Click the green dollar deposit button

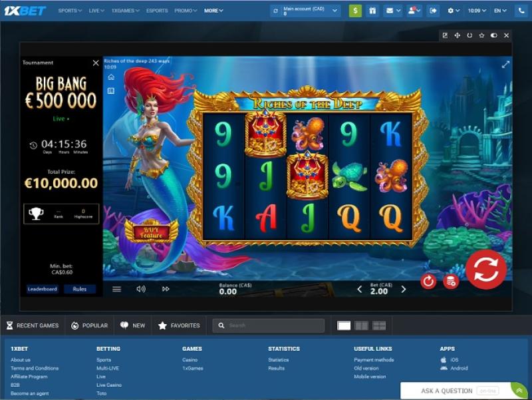(355, 11)
